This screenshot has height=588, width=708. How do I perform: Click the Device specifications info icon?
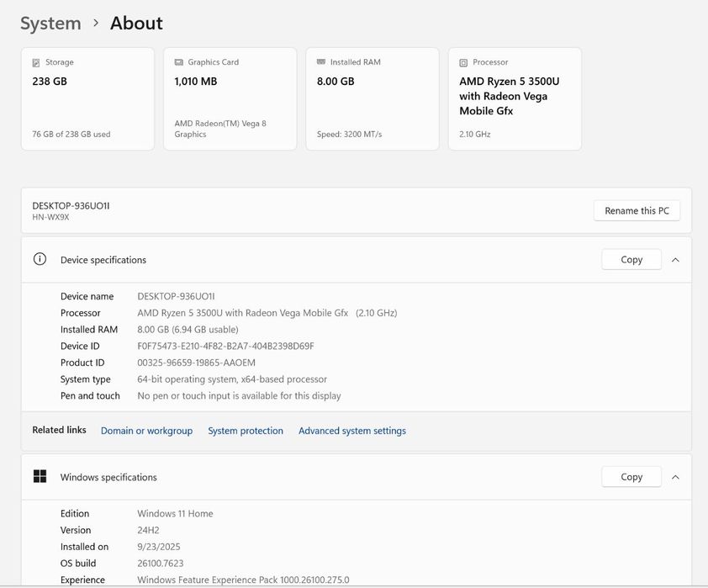coord(40,259)
